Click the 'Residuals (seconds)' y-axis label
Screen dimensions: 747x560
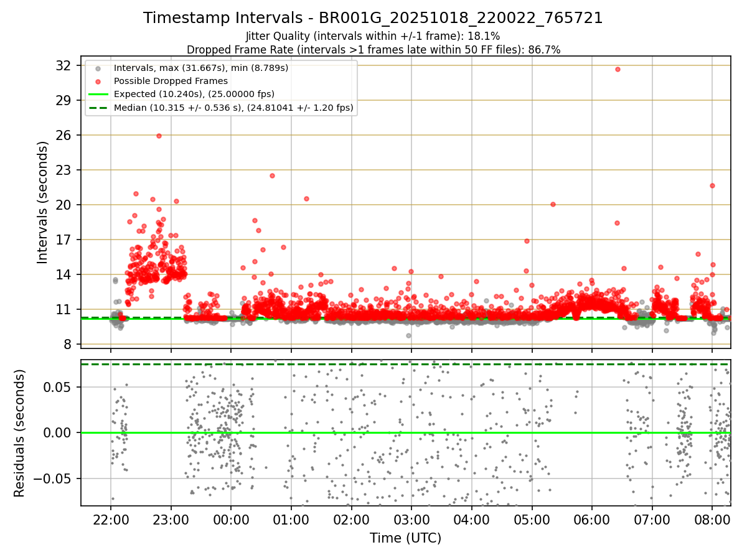coord(19,433)
